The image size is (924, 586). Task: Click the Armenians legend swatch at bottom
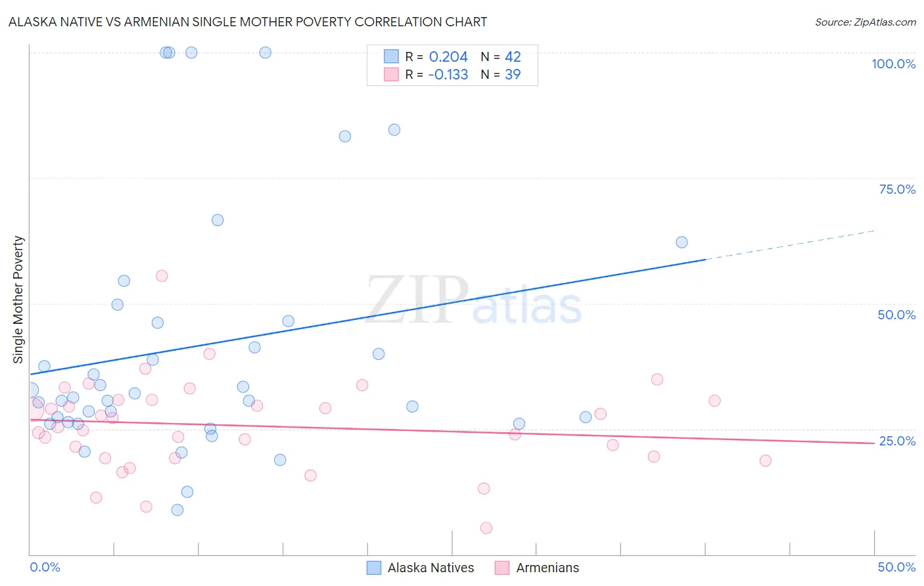502,568
